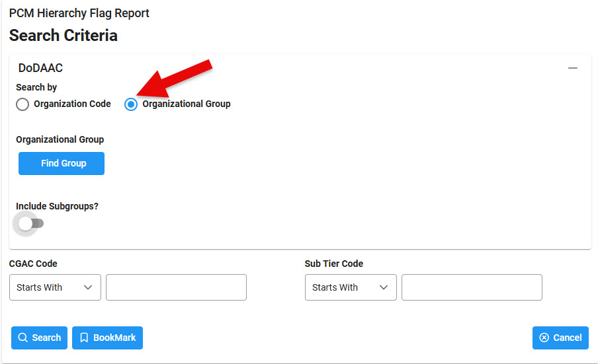Click the DoDAAC panel header title
The width and height of the screenshot is (598, 364).
click(40, 68)
